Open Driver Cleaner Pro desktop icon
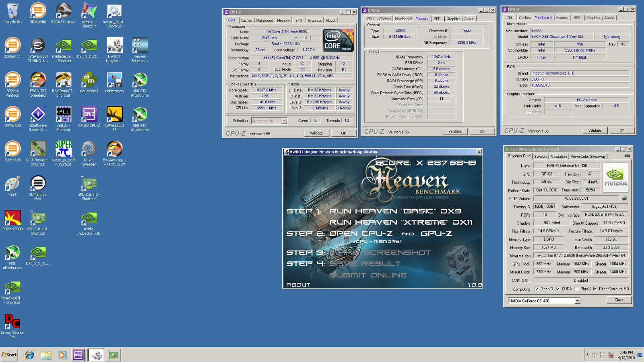Image resolution: width=644 pixels, height=362 pixels. (12, 326)
